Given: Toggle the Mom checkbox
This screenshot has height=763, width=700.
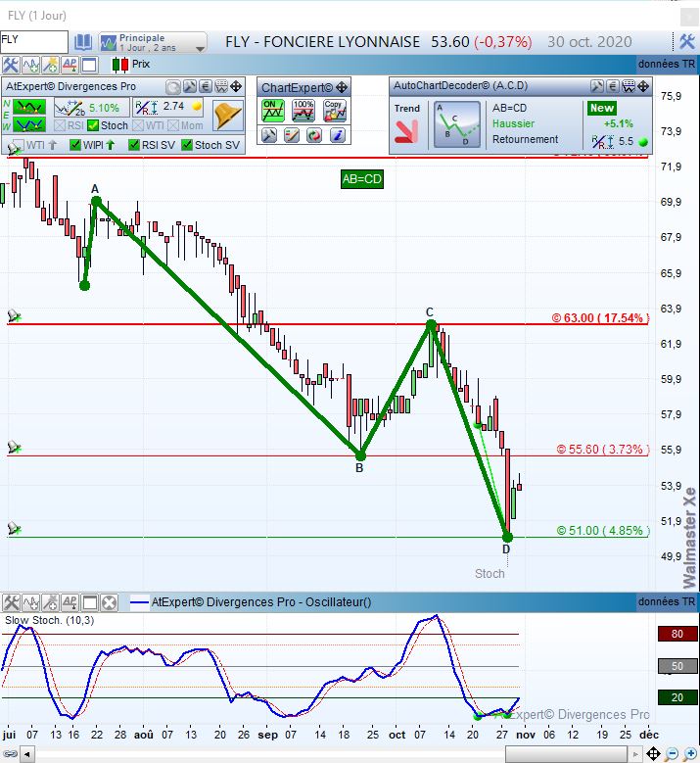Looking at the screenshot, I should (173, 125).
